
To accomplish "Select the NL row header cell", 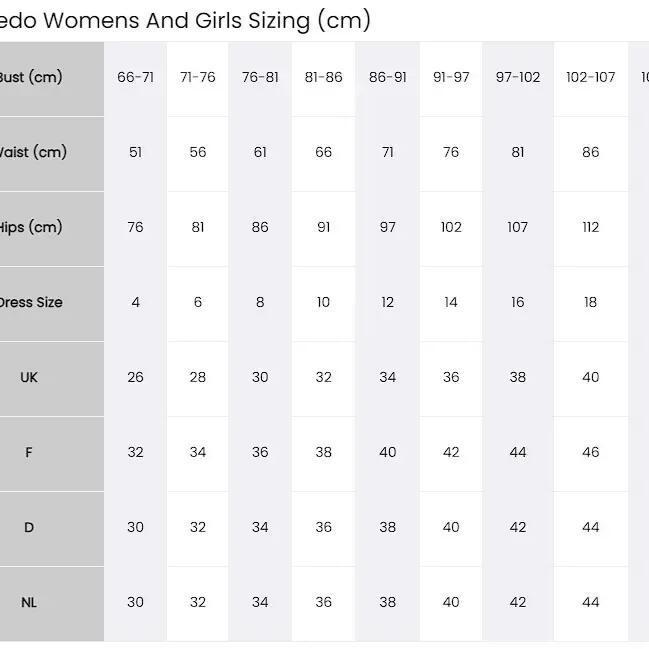I will [52, 604].
